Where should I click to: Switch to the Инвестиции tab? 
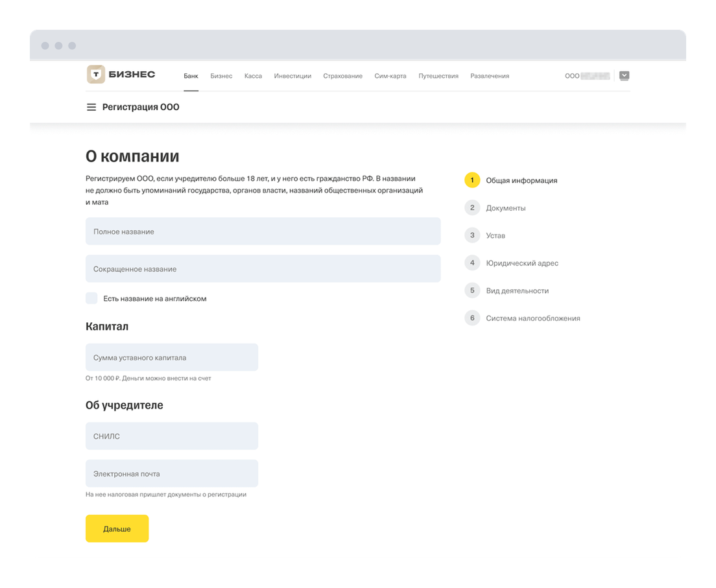(292, 76)
